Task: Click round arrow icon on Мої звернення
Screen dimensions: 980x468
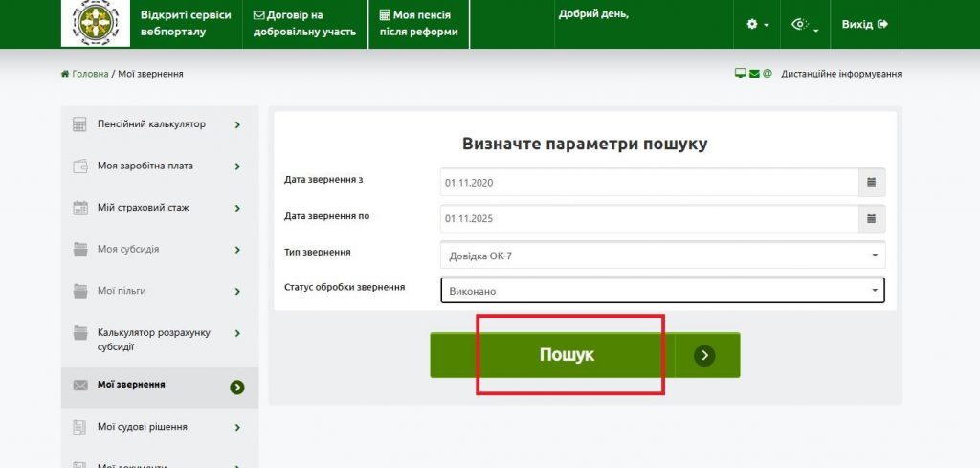Action: click(237, 388)
